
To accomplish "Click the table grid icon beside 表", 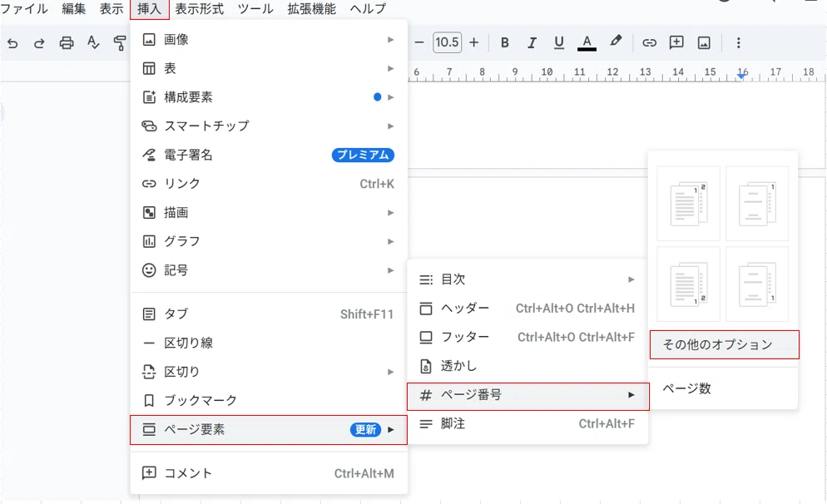I will [x=149, y=68].
